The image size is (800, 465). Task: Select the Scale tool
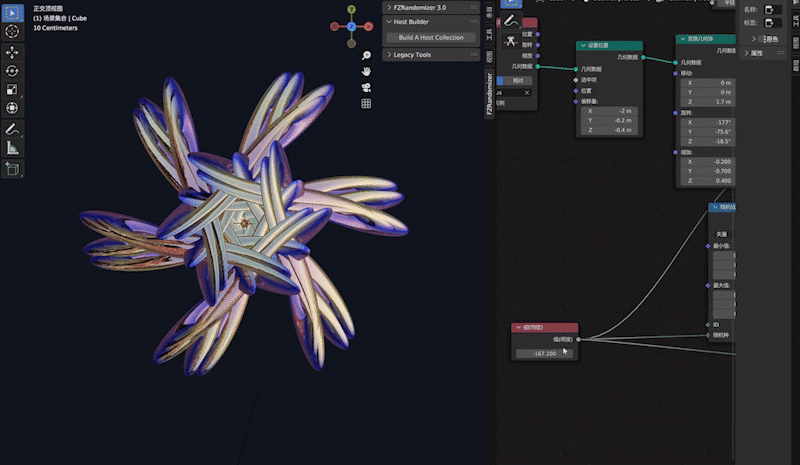12,89
